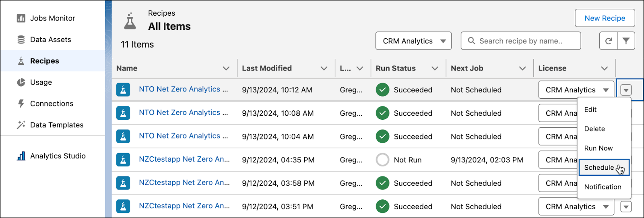Image resolution: width=644 pixels, height=218 pixels.
Task: Click Succeeded checkmark in 10:08 AM row
Action: click(x=382, y=113)
